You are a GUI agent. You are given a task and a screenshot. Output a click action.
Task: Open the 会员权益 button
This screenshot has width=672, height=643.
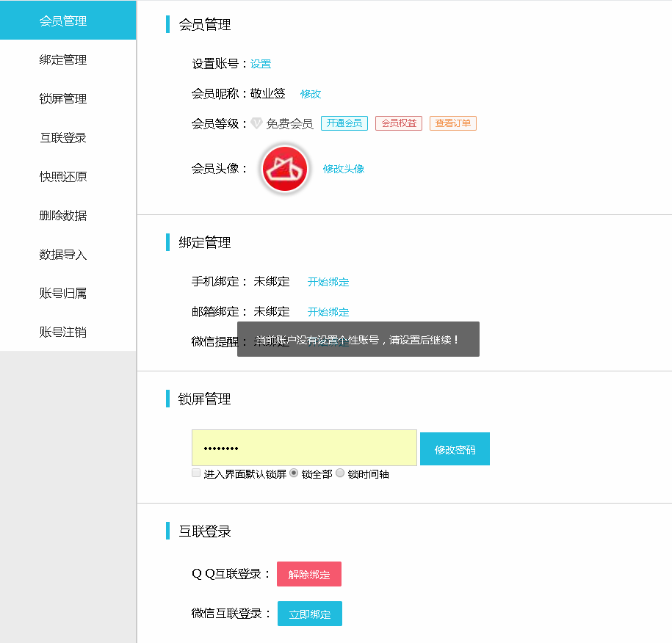(x=399, y=123)
